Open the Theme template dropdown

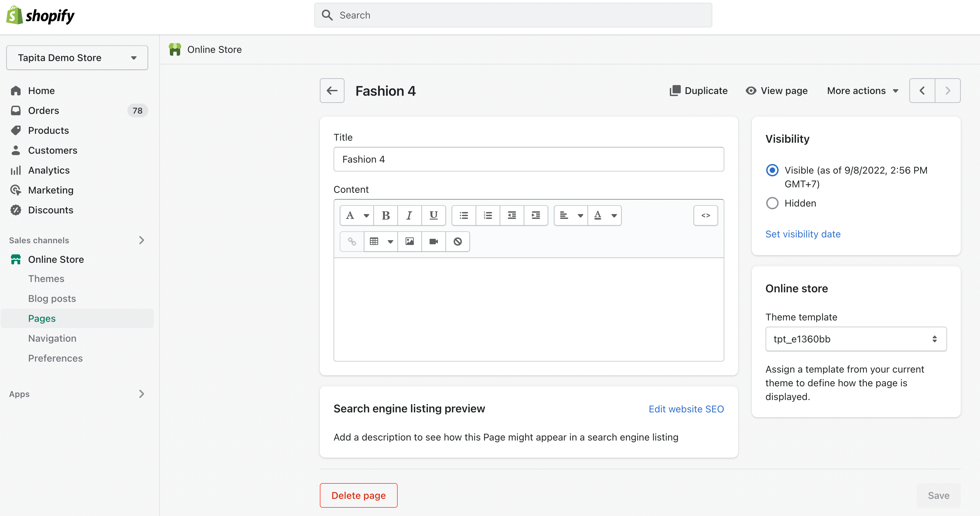click(x=855, y=339)
